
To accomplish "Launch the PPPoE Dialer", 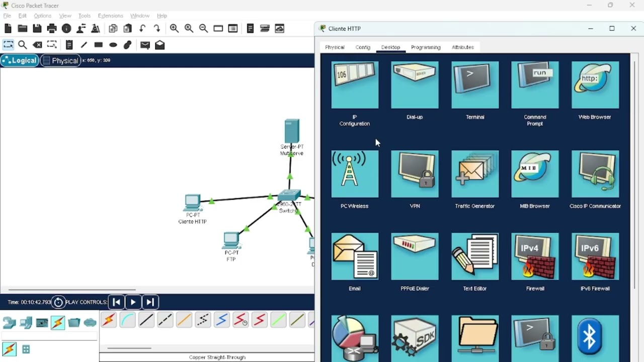I will point(415,256).
